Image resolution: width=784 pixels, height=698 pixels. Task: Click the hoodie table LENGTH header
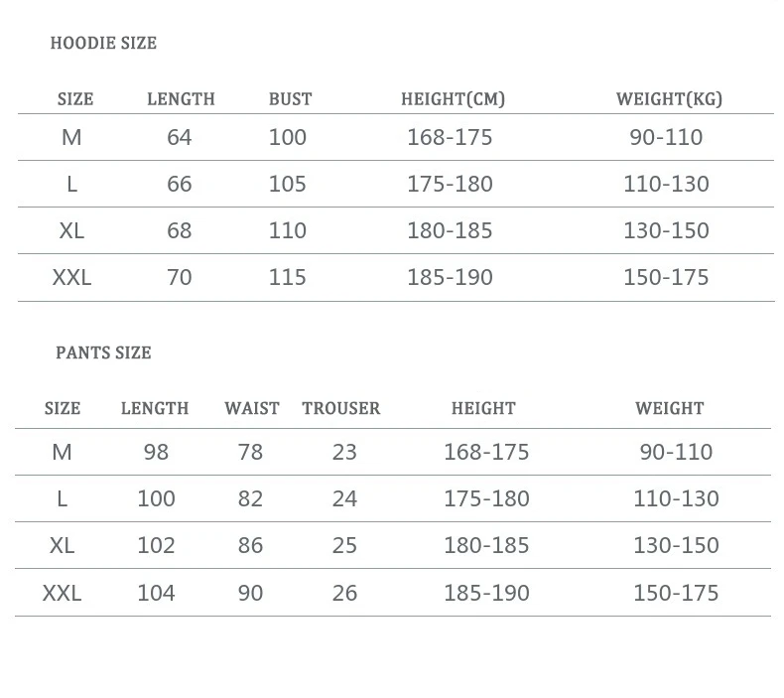click(181, 99)
